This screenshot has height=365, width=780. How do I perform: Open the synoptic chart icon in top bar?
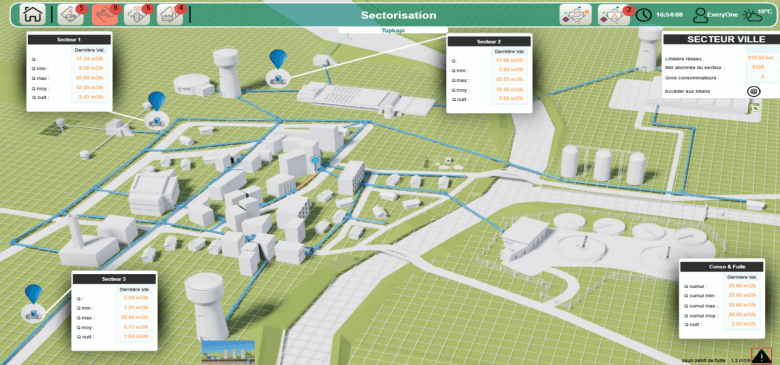576,14
